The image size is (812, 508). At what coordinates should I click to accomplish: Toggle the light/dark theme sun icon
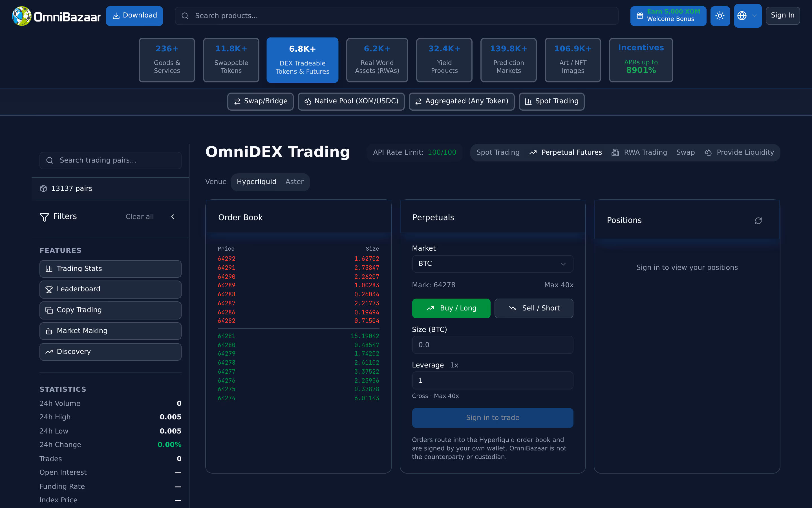(x=720, y=16)
